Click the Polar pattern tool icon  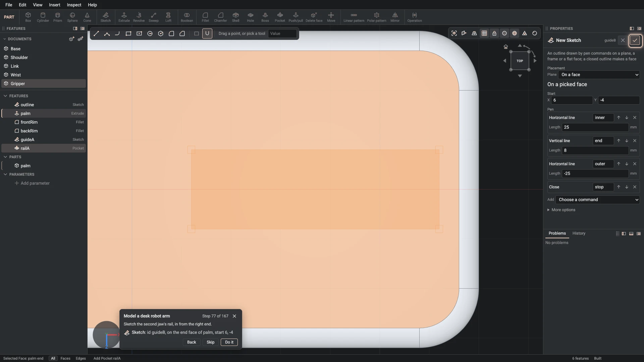[377, 17]
